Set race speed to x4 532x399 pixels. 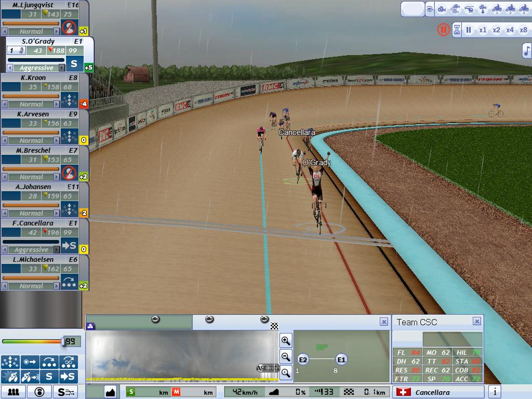(x=510, y=30)
